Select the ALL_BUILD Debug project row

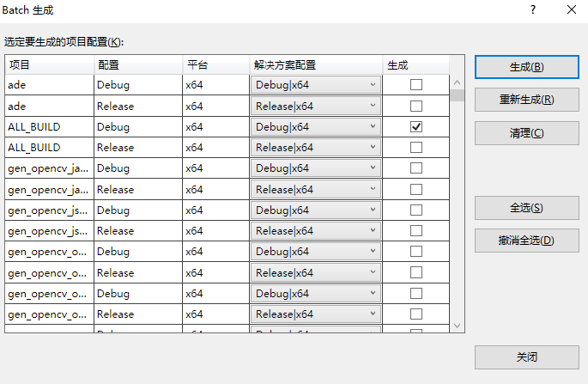[x=48, y=126]
